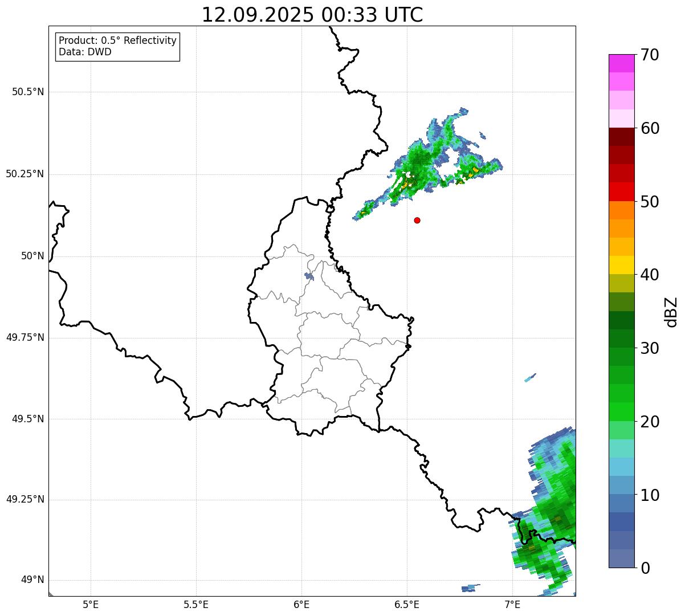Click the '49.5°N' latitude label

pyautogui.click(x=28, y=419)
